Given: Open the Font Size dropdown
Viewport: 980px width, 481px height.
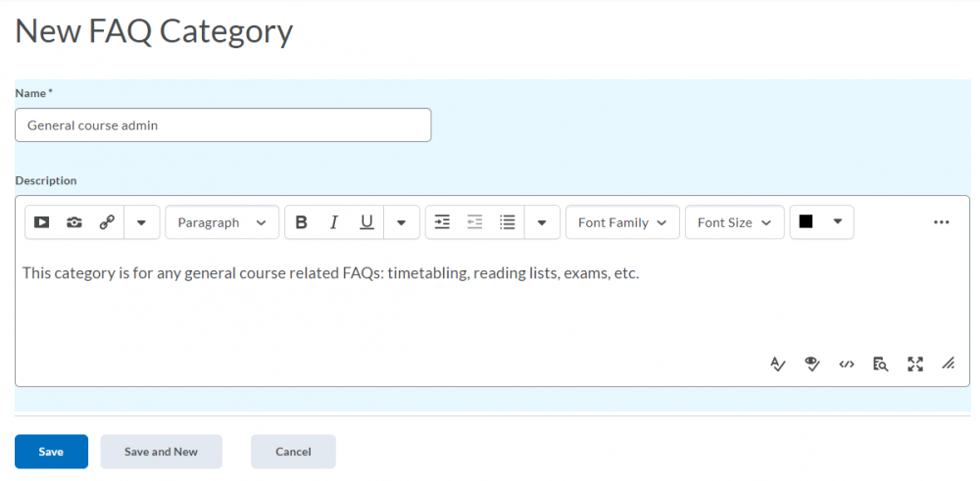Looking at the screenshot, I should pos(734,222).
